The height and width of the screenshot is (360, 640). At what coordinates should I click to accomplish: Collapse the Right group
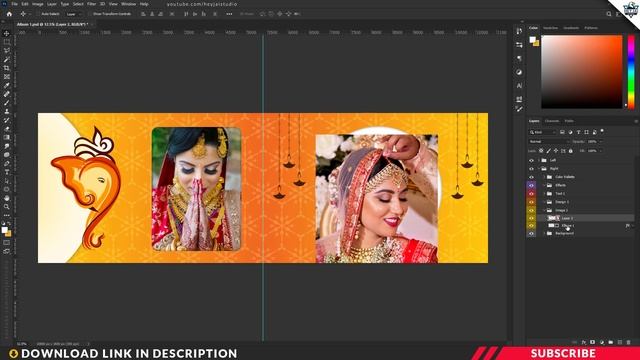[x=539, y=169]
